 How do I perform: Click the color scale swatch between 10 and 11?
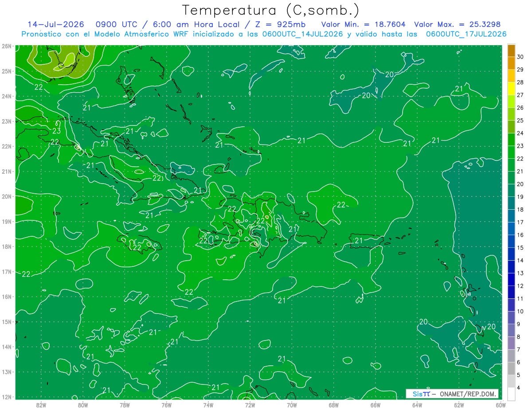(x=511, y=305)
